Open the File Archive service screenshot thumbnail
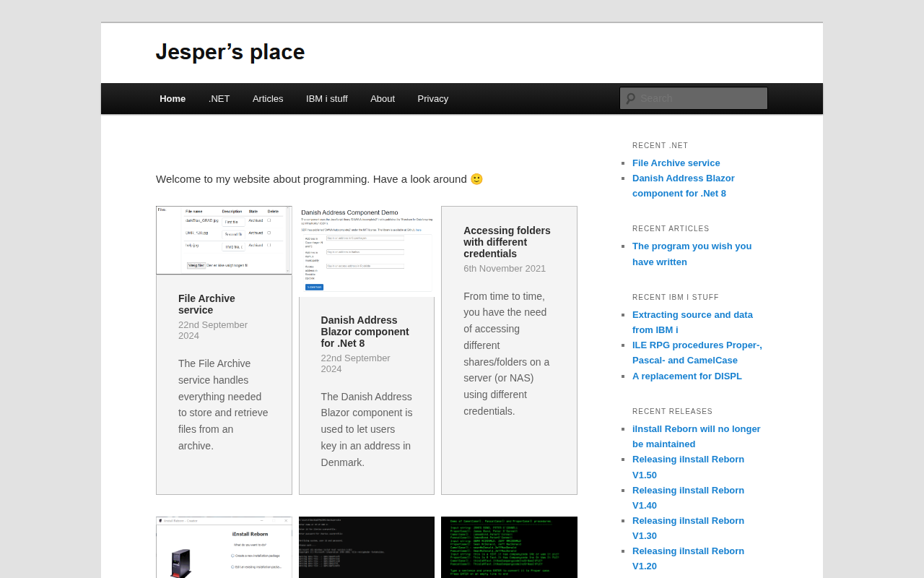924x578 pixels. [x=224, y=240]
